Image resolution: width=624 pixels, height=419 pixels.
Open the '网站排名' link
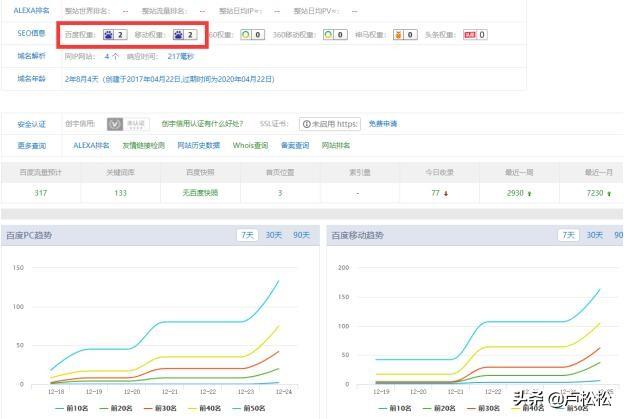point(336,145)
